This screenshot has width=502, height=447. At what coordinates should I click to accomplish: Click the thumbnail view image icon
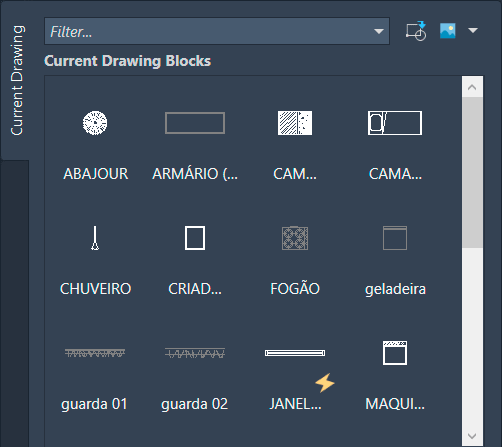coord(448,31)
